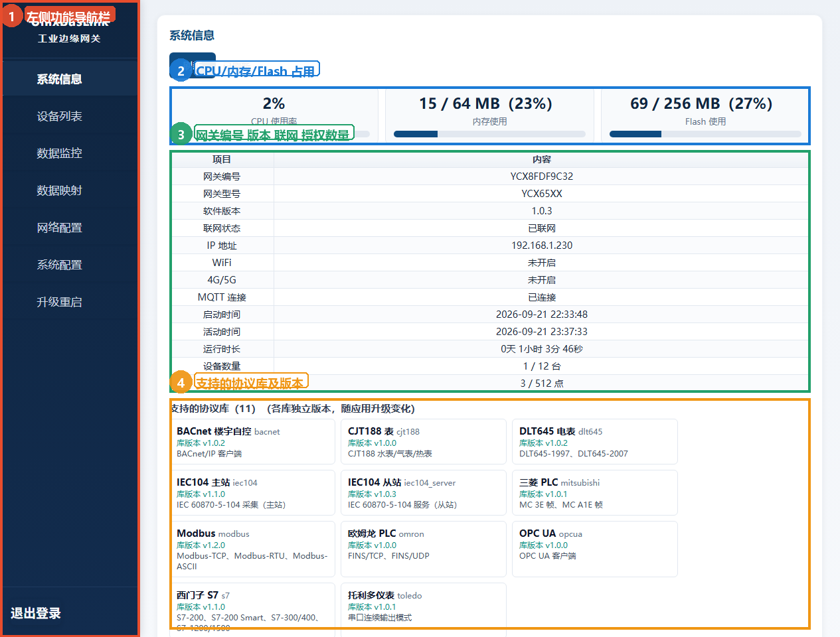
Task: Click the 项目 table column header
Action: click(x=222, y=159)
